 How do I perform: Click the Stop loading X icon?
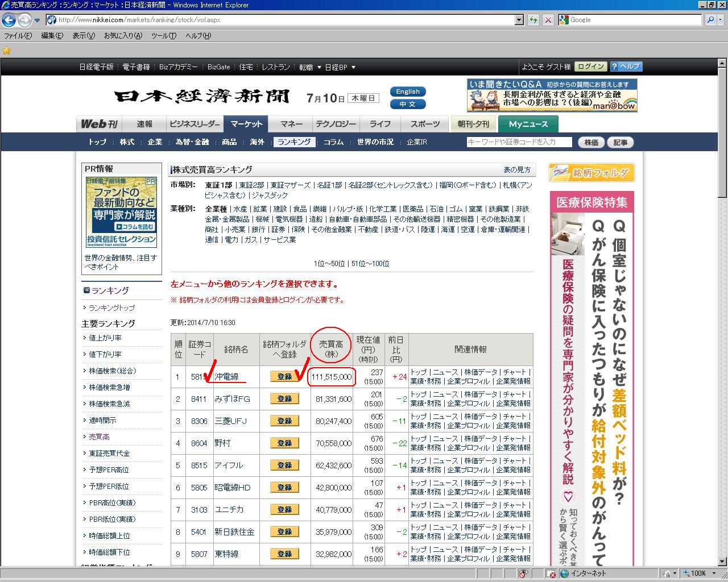(x=548, y=20)
